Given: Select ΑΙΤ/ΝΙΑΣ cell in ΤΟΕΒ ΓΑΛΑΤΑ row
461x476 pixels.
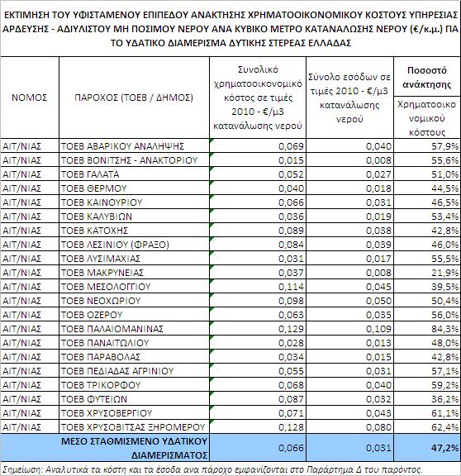Looking at the screenshot, I should coord(30,174).
